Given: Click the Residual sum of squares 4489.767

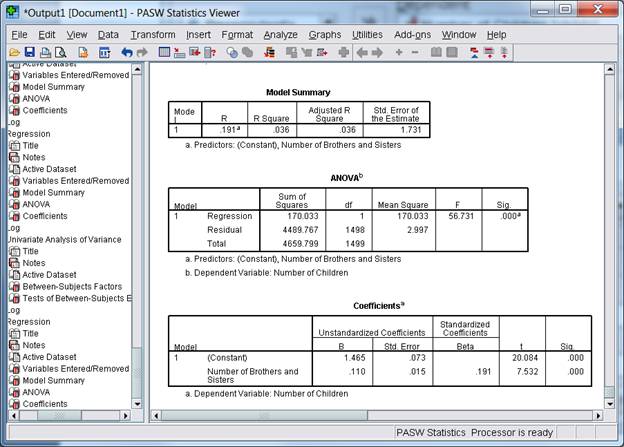Looking at the screenshot, I should pyautogui.click(x=300, y=230).
